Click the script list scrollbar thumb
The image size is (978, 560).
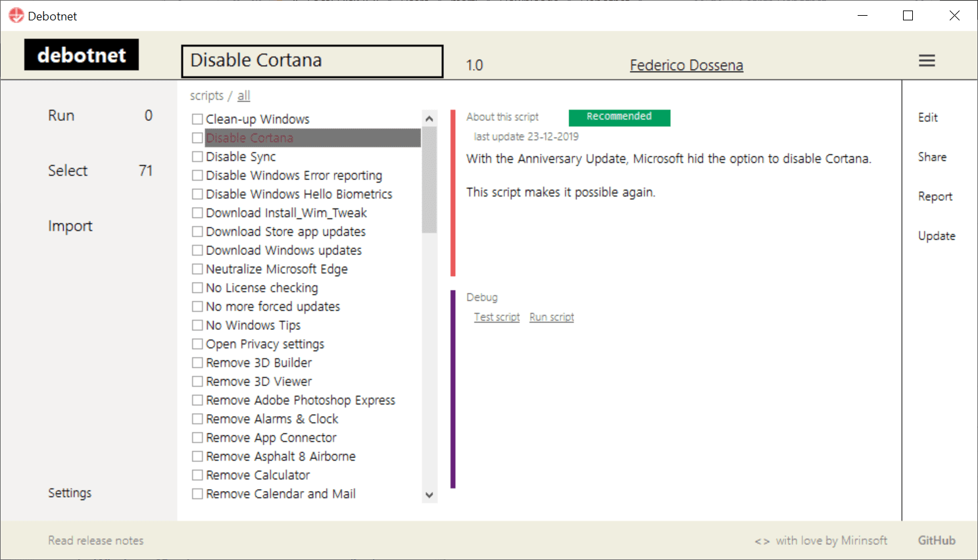point(429,180)
